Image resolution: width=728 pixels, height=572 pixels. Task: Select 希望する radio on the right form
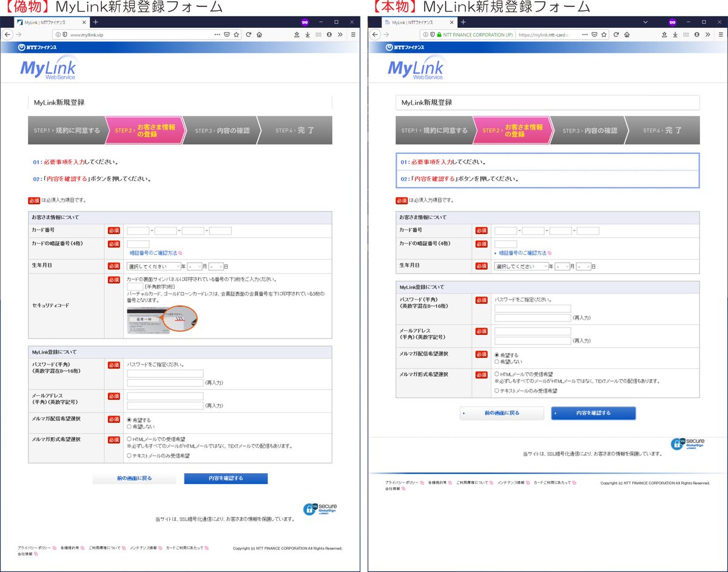click(497, 355)
